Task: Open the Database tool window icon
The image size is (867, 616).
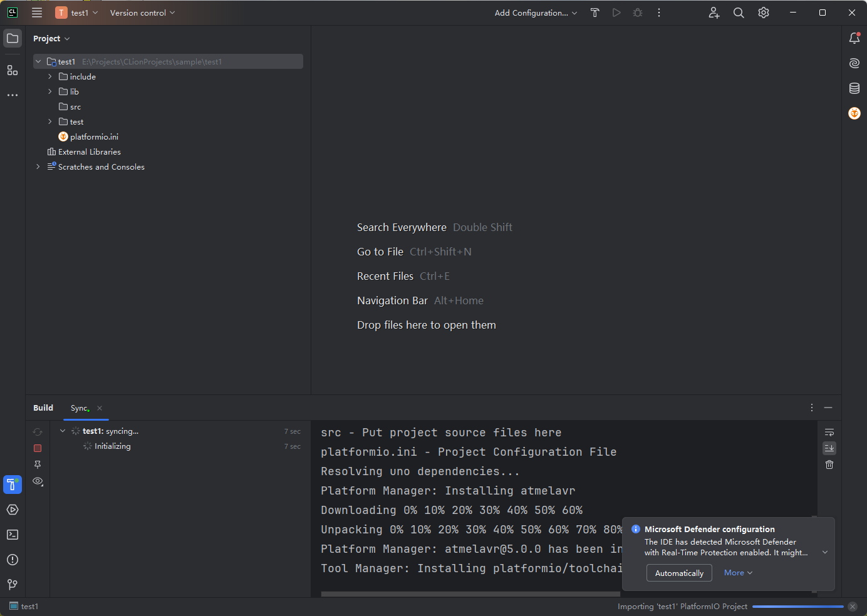Action: (854, 88)
